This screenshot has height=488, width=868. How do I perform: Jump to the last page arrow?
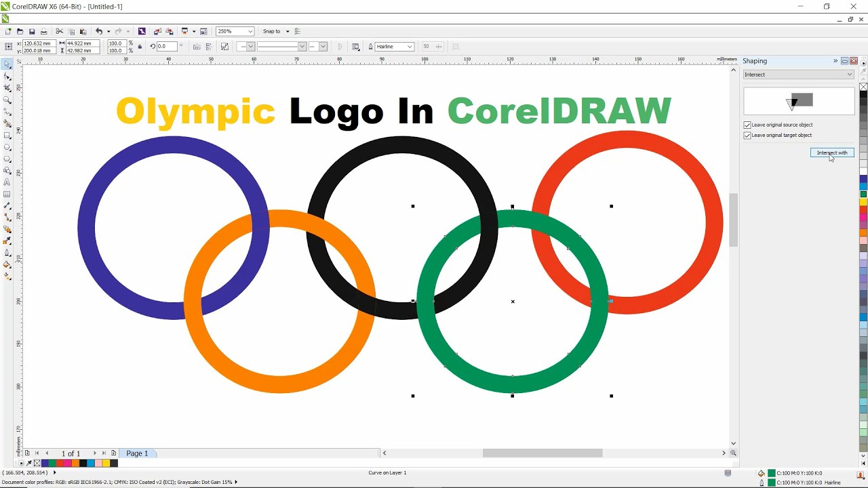104,453
